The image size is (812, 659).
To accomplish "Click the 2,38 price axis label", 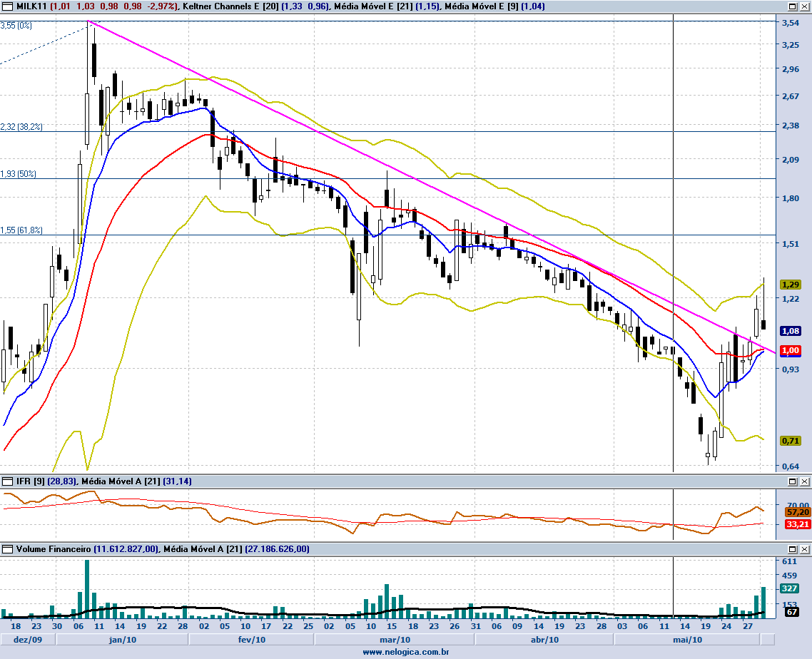I will pos(791,126).
